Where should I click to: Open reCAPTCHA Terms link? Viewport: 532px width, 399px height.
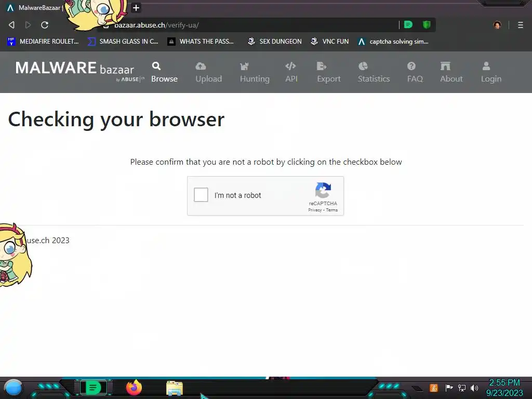332,210
